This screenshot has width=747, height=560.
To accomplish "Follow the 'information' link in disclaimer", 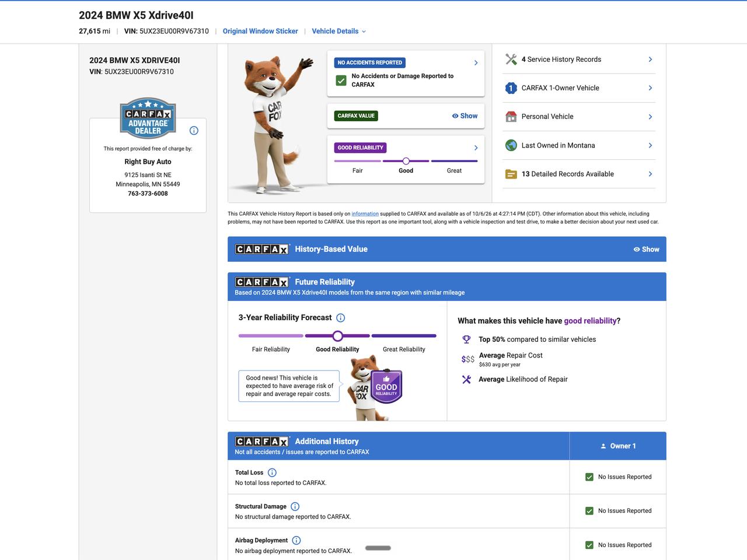I will pos(365,214).
